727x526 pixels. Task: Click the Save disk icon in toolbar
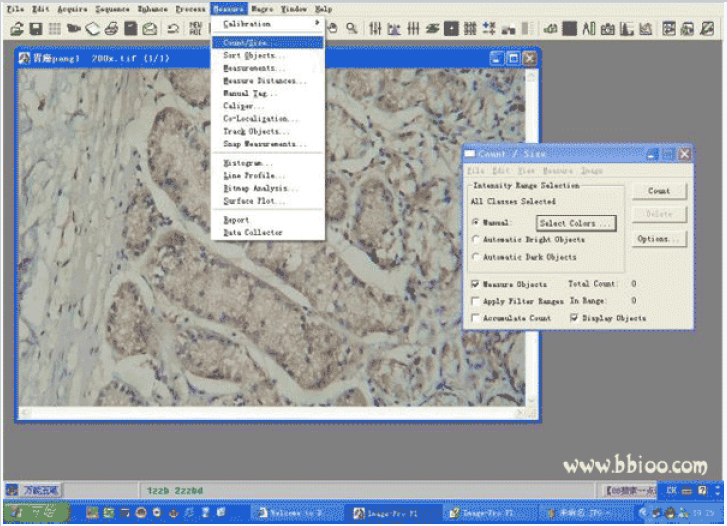pos(36,29)
